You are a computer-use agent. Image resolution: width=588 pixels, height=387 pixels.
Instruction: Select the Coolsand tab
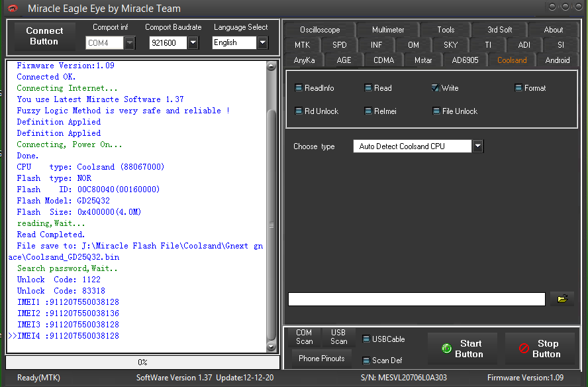click(512, 60)
